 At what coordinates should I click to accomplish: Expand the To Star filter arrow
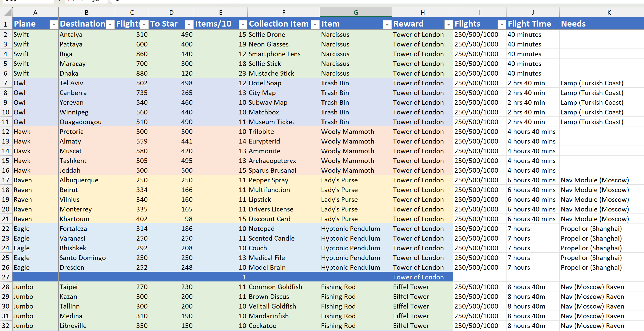point(189,25)
